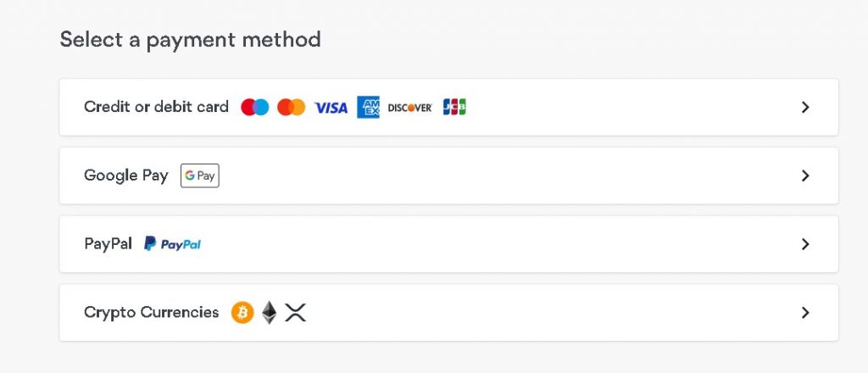
Task: Click the Ethereum diamond icon
Action: 269,313
